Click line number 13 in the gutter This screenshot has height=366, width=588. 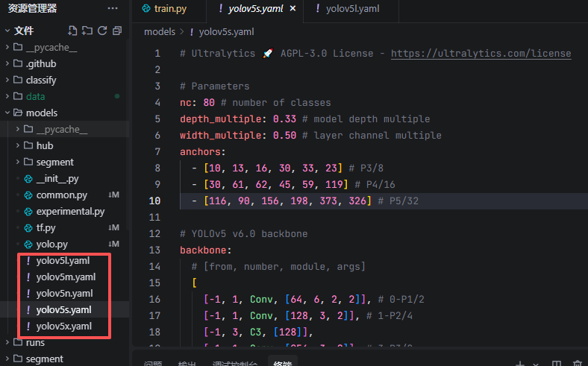[x=154, y=250]
